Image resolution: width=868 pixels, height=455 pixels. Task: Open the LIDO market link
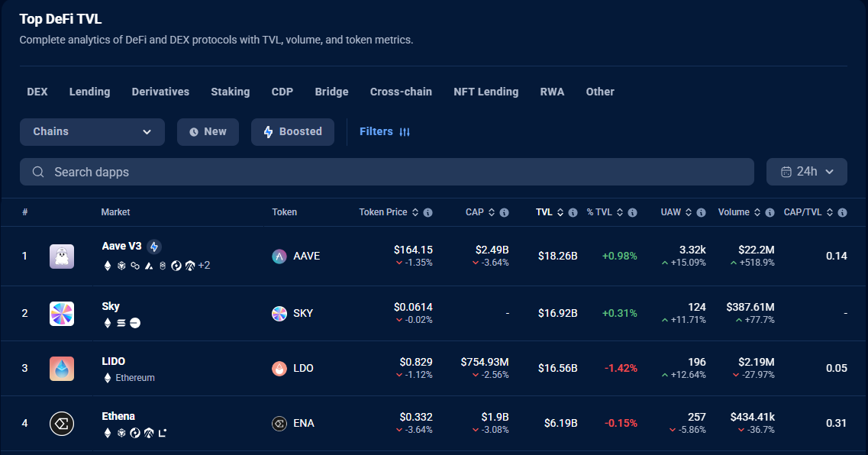[x=114, y=361]
